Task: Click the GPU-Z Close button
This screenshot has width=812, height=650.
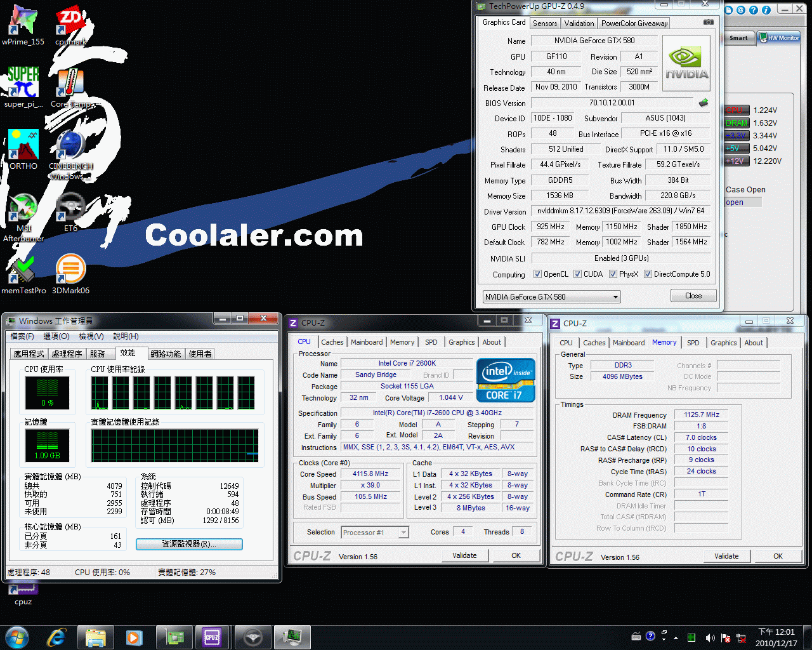Action: coord(693,296)
